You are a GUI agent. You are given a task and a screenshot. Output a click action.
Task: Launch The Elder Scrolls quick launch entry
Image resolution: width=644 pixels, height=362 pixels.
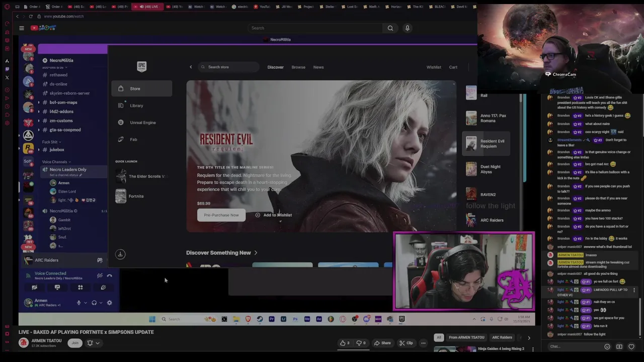(141, 176)
